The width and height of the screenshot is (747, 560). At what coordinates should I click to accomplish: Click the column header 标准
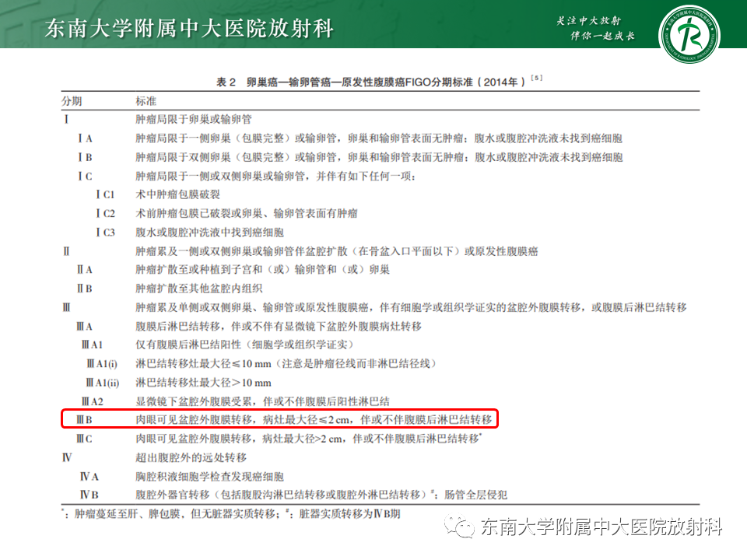pyautogui.click(x=146, y=101)
